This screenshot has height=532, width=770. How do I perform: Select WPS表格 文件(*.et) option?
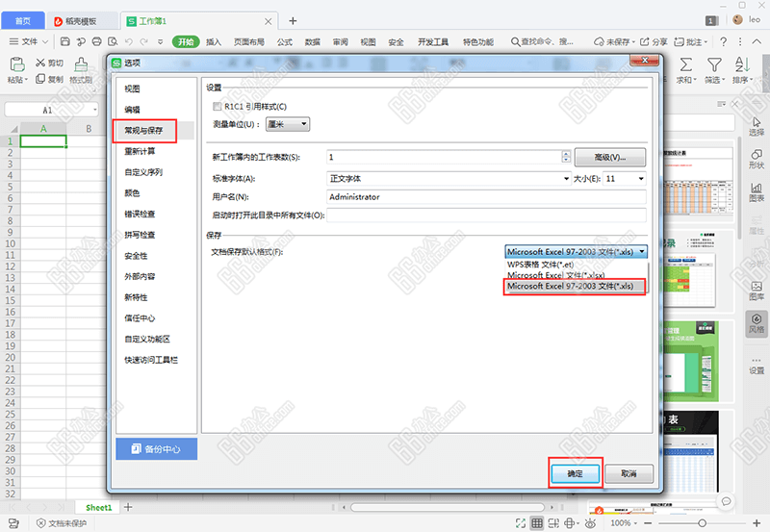[540, 264]
